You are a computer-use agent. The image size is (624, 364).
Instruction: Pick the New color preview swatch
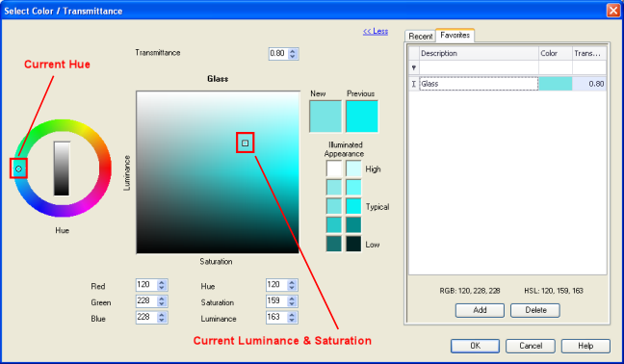325,117
